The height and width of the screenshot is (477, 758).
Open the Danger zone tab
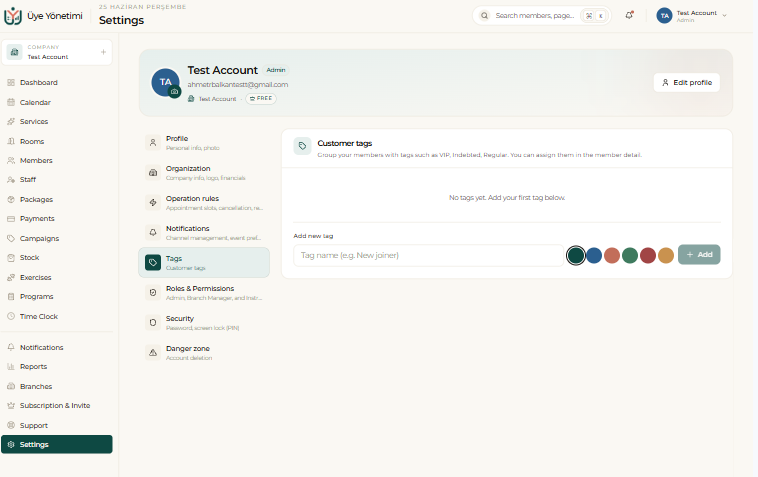click(x=204, y=352)
